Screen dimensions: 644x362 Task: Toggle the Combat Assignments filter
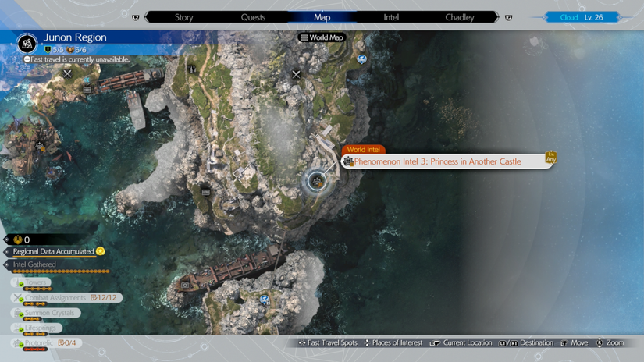[55, 297]
